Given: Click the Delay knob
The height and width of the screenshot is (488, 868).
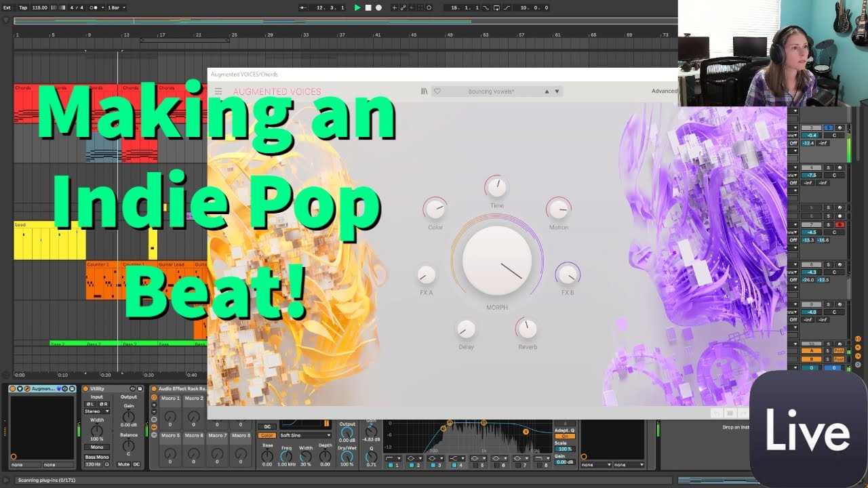Looking at the screenshot, I should point(466,329).
